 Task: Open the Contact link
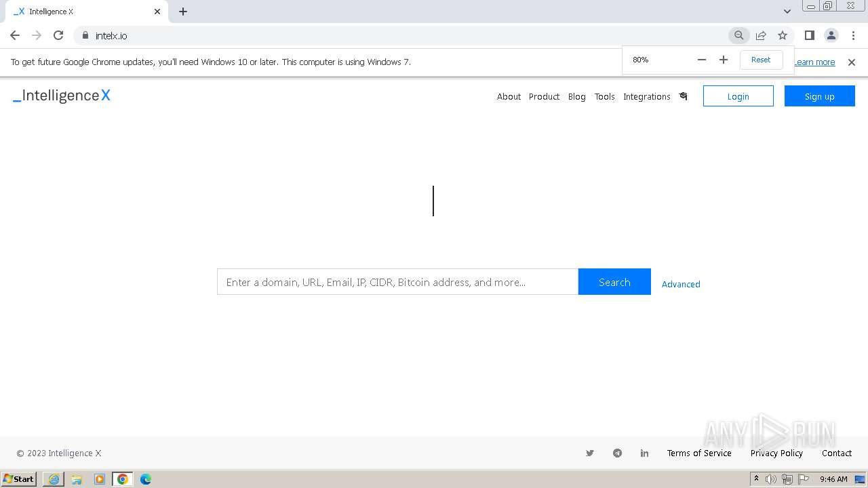pos(837,453)
